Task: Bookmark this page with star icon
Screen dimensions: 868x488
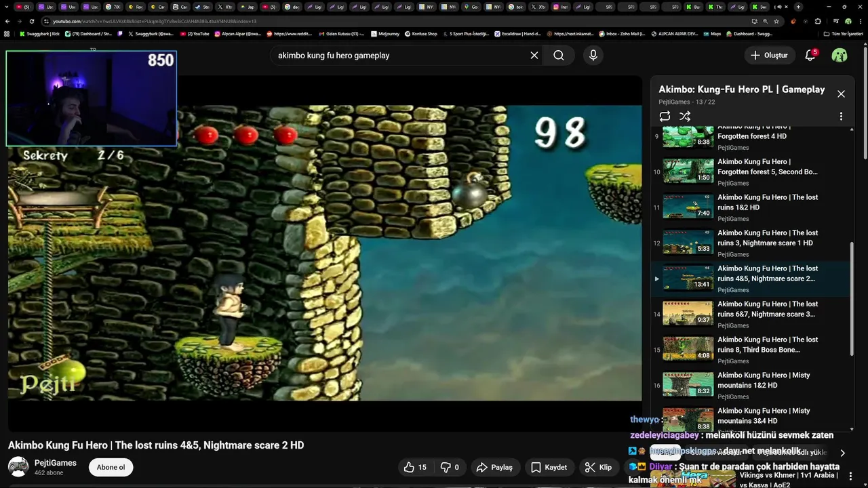Action: [x=776, y=21]
